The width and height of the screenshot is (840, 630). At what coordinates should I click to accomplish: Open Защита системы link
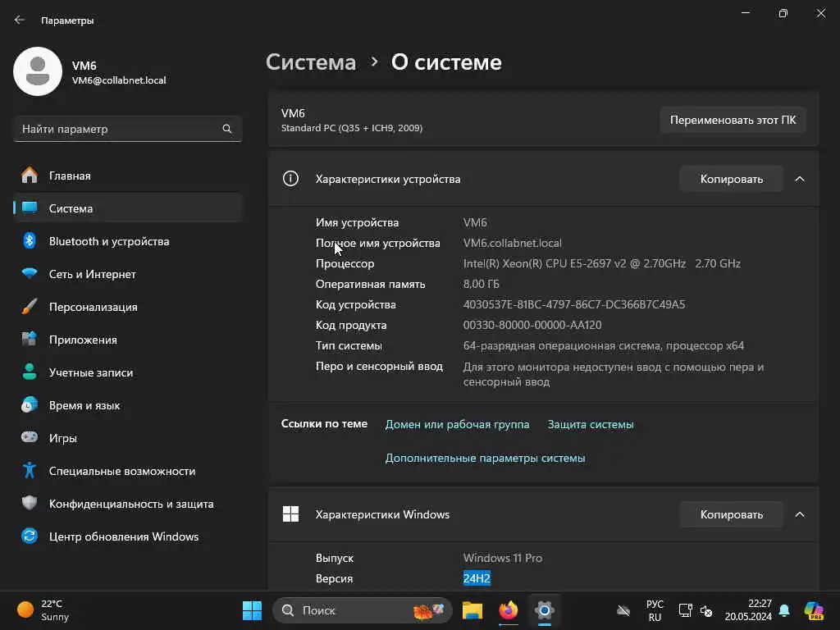591,424
